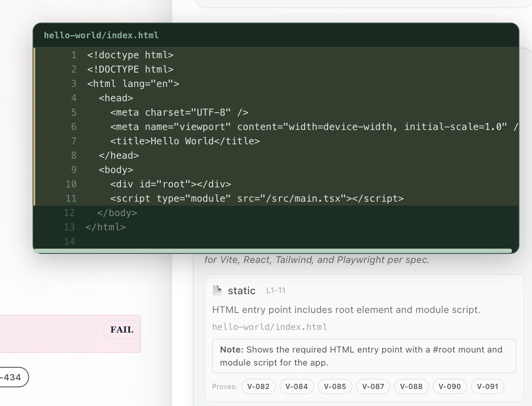Open the V-084 proof chip
The image size is (532, 406).
click(x=297, y=386)
